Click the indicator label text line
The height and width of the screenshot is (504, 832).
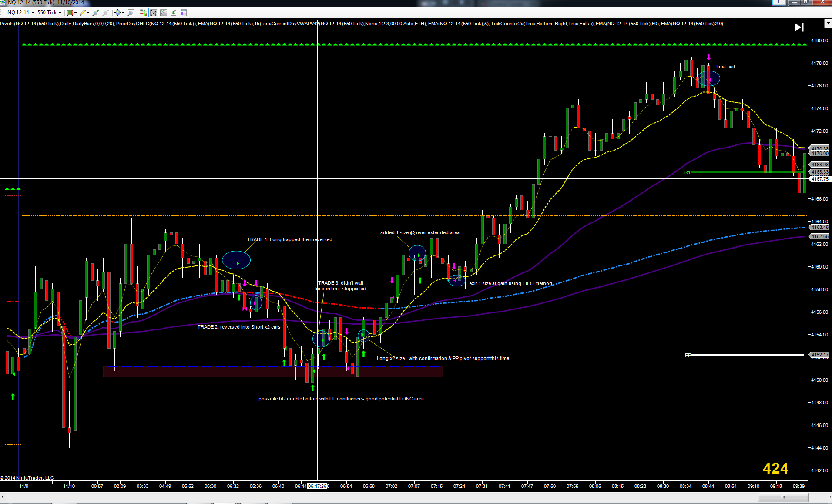(362, 24)
